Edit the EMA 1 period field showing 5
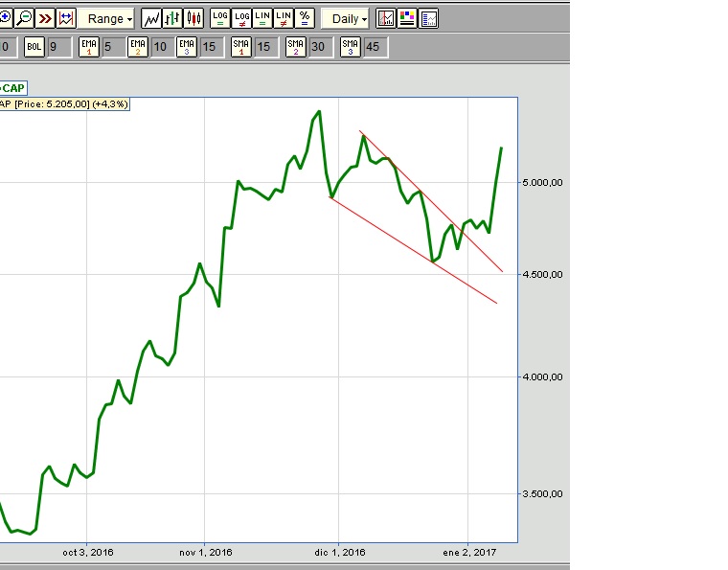728x570 pixels. (x=113, y=47)
